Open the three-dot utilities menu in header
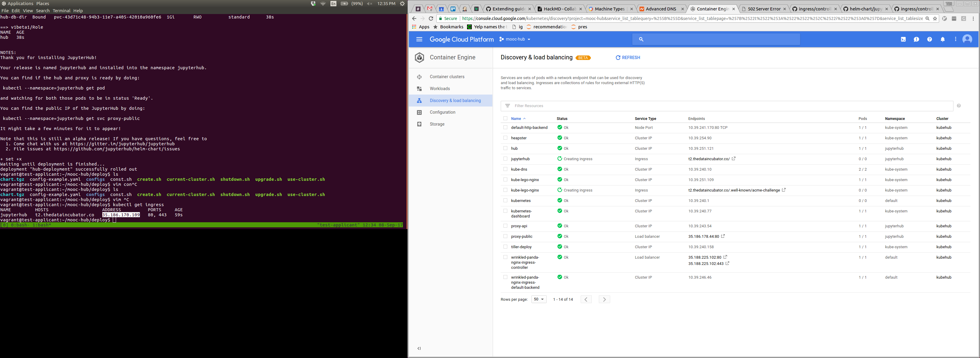The width and height of the screenshot is (980, 358). pyautogui.click(x=955, y=39)
